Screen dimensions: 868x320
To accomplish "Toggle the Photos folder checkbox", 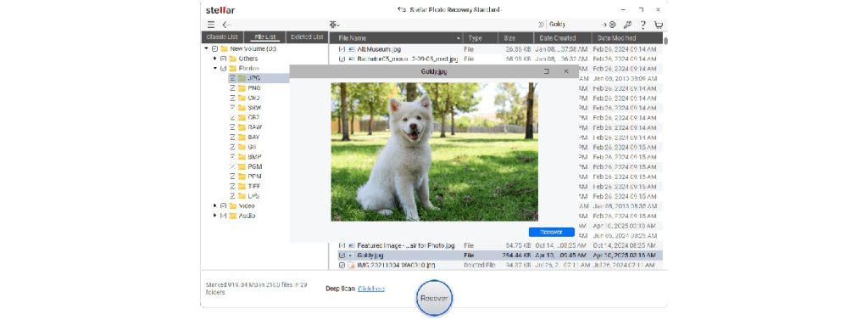I will click(224, 69).
